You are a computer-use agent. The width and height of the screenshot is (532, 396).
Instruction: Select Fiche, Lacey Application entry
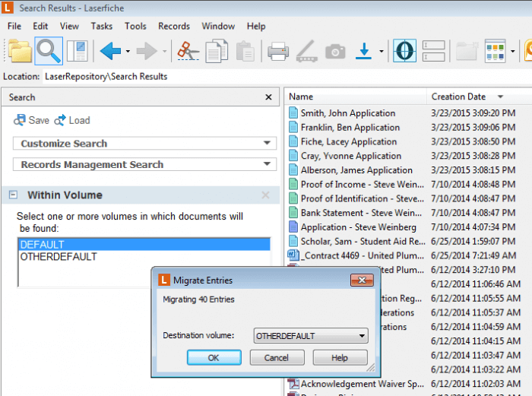tap(349, 141)
